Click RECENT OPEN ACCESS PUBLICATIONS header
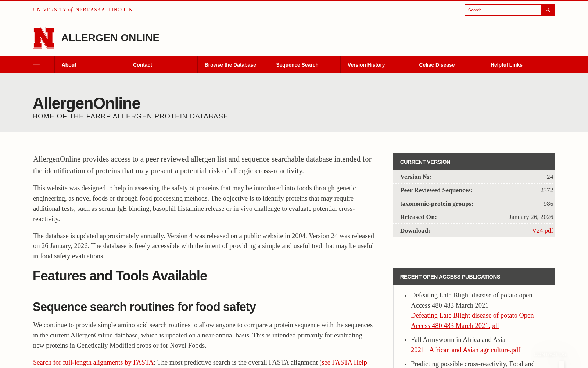 (x=474, y=277)
